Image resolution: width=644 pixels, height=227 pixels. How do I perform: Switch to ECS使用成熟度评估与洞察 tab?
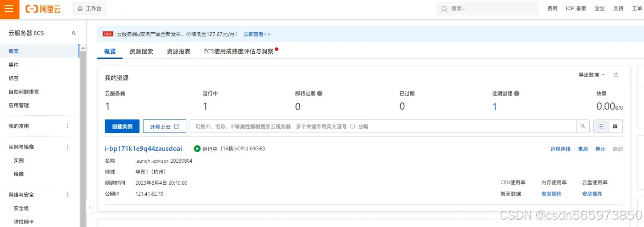click(239, 51)
